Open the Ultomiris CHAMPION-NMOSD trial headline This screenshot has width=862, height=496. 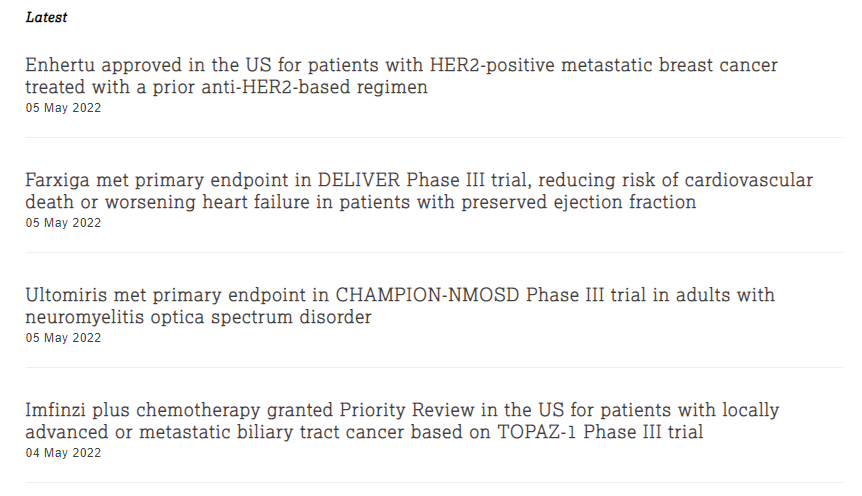400,306
